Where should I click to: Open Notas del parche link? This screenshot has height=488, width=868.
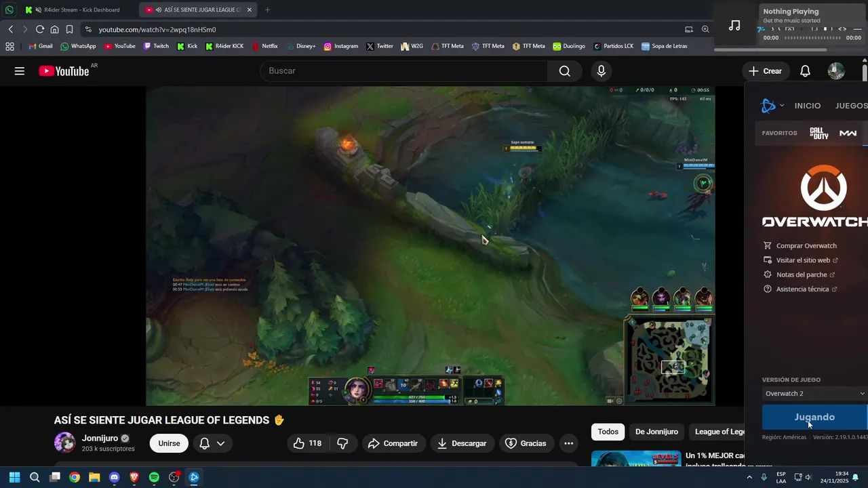coord(799,274)
